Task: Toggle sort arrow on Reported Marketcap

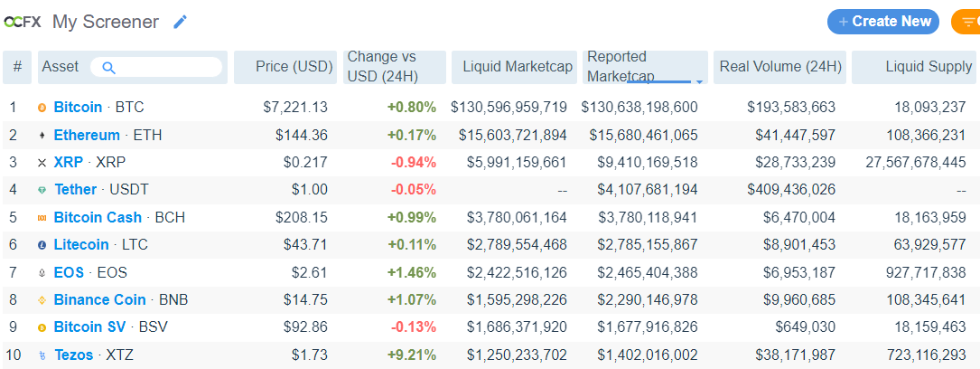Action: tap(699, 82)
